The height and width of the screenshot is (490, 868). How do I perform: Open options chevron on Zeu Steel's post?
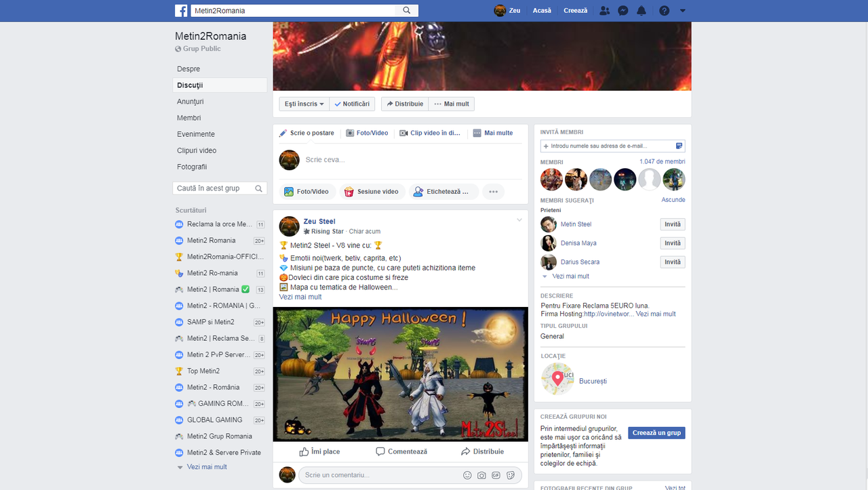(519, 220)
